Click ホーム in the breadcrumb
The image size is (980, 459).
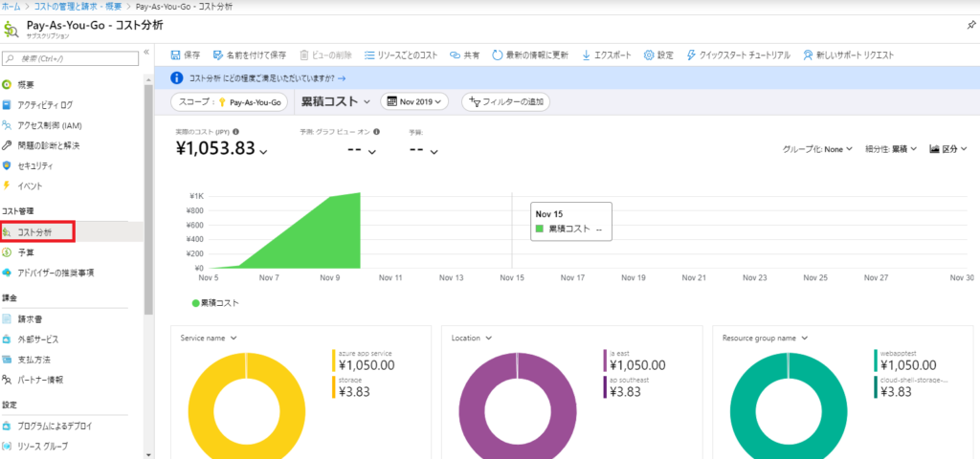9,5
